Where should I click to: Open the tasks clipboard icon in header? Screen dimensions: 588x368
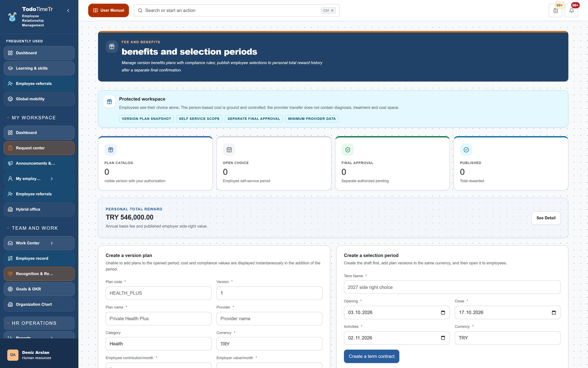pyautogui.click(x=556, y=10)
